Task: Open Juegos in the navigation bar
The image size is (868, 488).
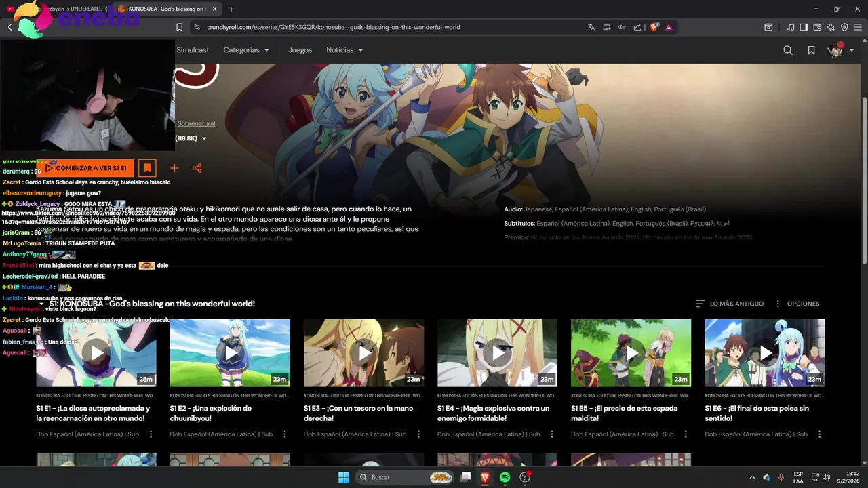Action: (x=300, y=50)
